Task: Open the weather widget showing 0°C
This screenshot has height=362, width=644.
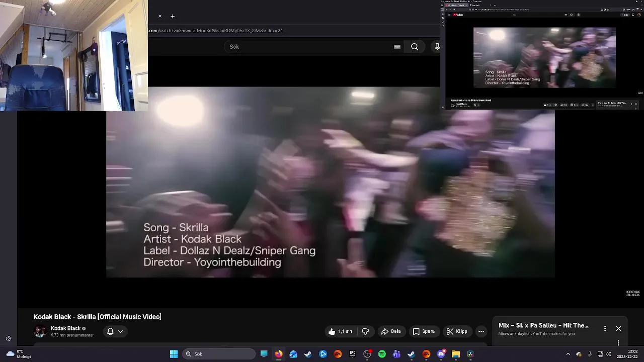Action: [x=19, y=354]
